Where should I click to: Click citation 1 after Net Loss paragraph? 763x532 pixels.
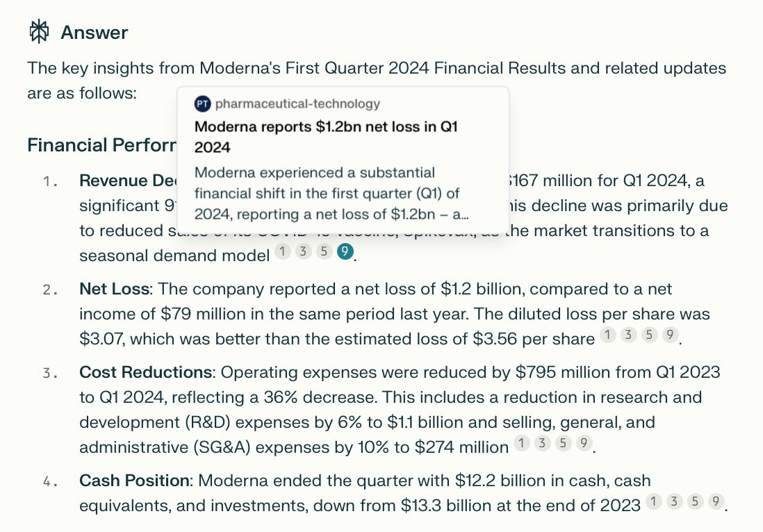(608, 335)
